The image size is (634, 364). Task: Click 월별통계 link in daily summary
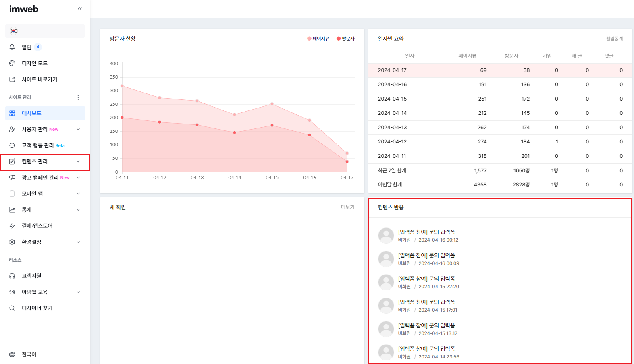click(x=614, y=39)
